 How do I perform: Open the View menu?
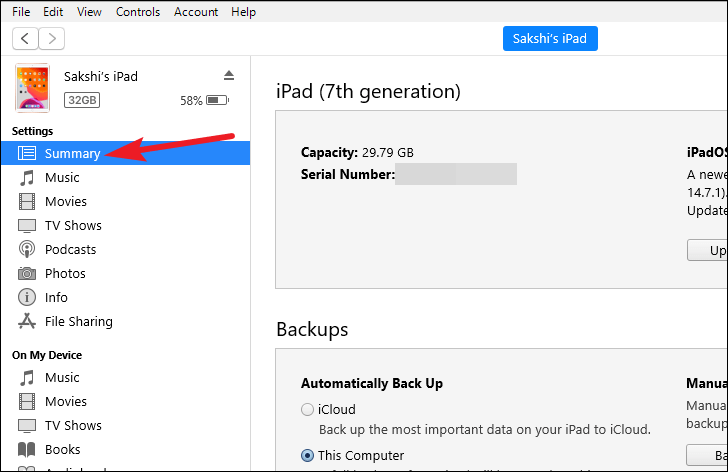(x=89, y=12)
